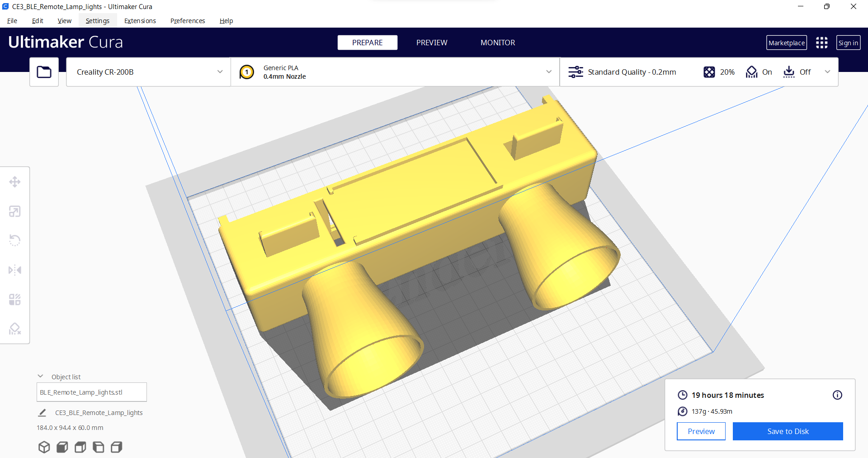Viewport: 868px width, 458px height.
Task: Click the 184.0 x 94.4 x 60.0 mm dimensions
Action: point(70,428)
